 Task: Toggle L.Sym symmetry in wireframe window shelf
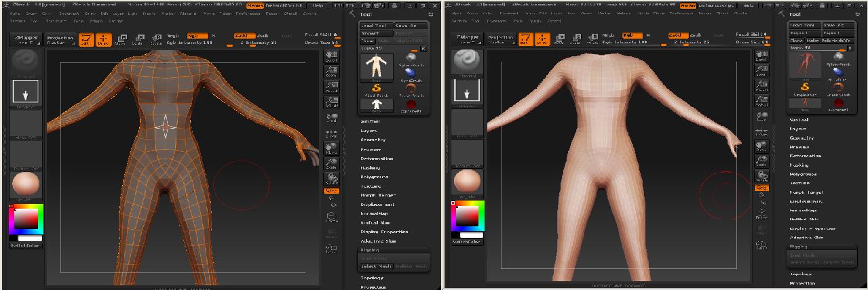[x=332, y=133]
